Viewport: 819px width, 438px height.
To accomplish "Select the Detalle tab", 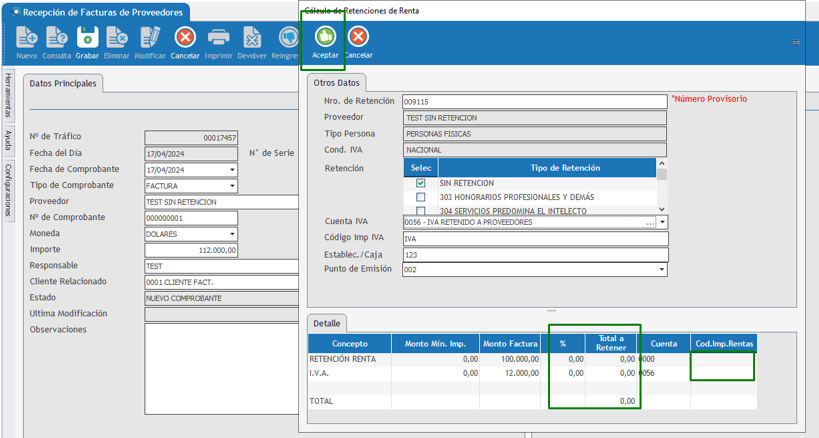I will click(x=326, y=323).
